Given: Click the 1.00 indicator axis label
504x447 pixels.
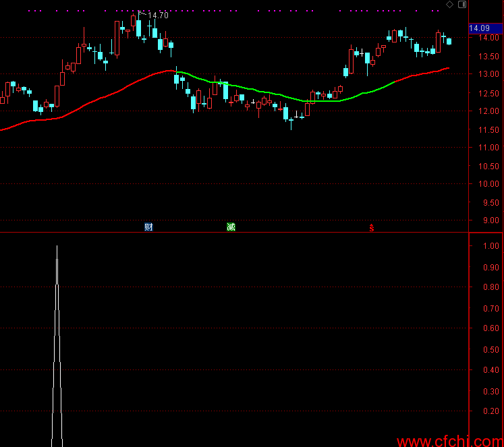Looking at the screenshot, I should (491, 246).
